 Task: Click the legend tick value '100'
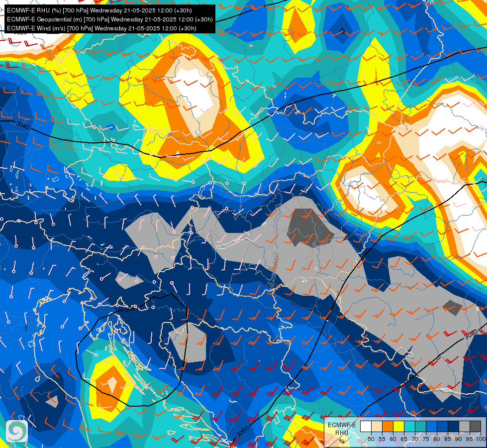click(x=481, y=439)
